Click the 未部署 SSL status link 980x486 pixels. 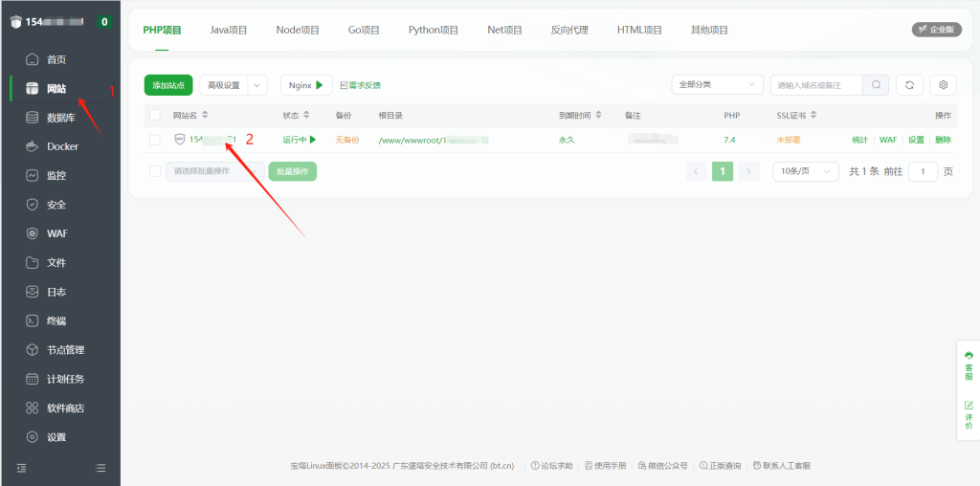[789, 140]
